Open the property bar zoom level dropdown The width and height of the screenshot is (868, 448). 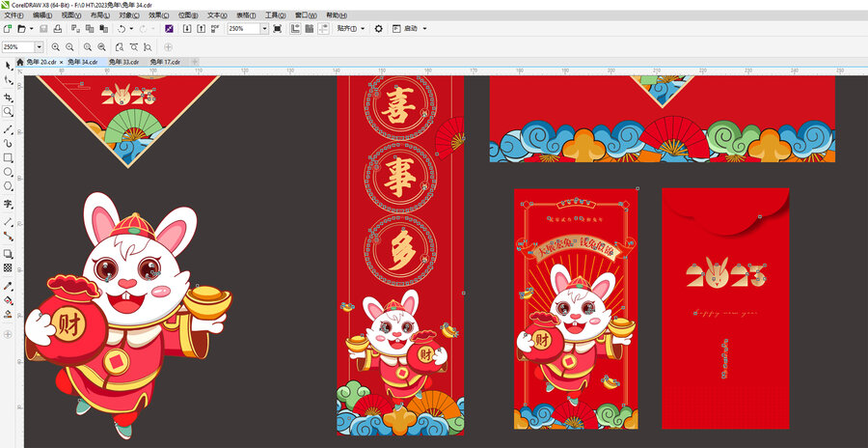click(x=39, y=47)
